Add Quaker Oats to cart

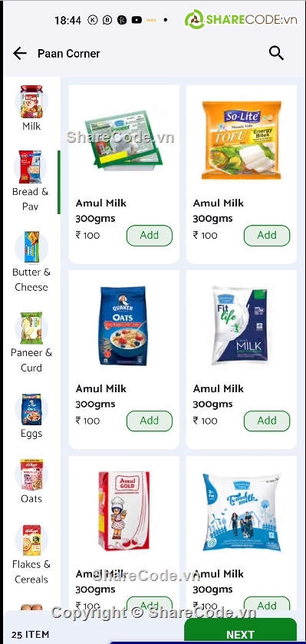click(x=150, y=421)
